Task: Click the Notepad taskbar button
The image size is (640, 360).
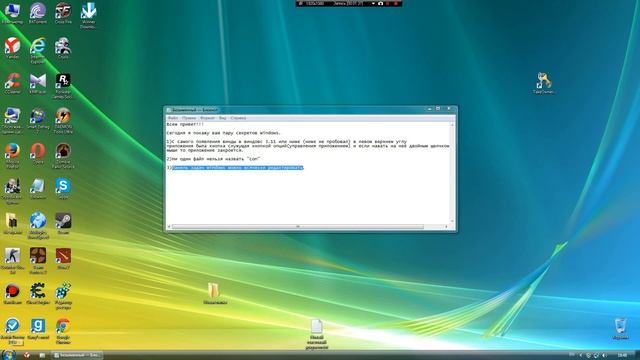Action: coord(77,355)
